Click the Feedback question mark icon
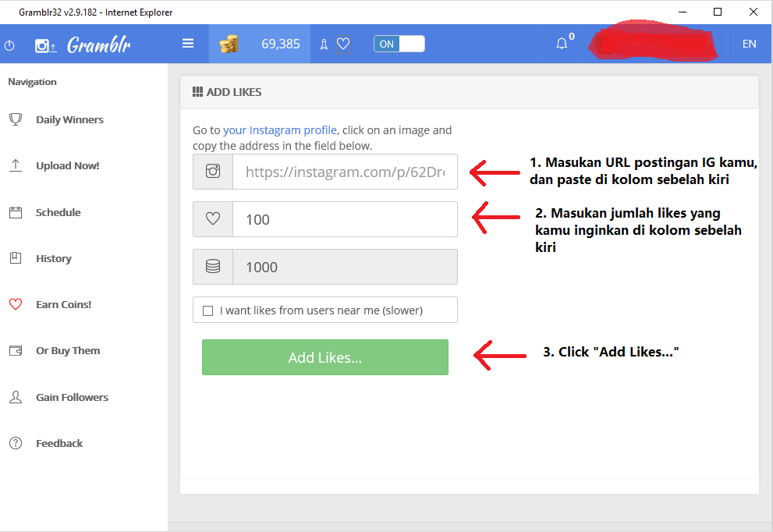This screenshot has width=773, height=532. click(16, 443)
